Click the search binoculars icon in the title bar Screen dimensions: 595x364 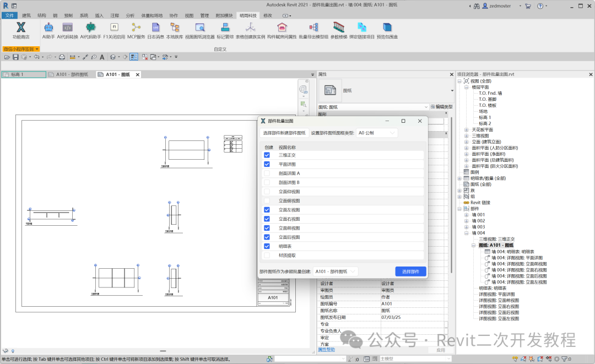(477, 6)
